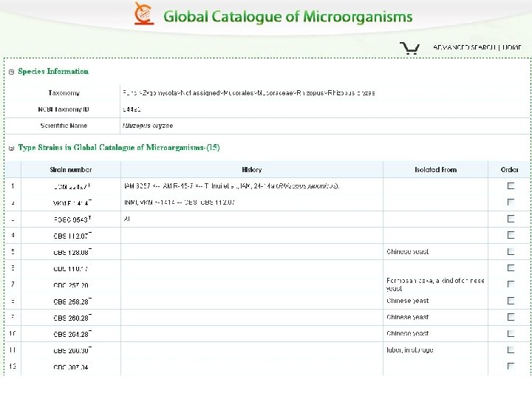Screen dimensions: 532x399
Task: Open the strain link in row 1
Action: pos(72,187)
